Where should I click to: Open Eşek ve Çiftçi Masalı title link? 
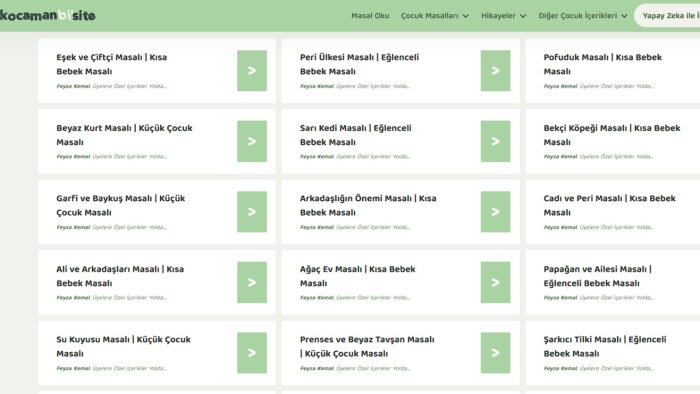(112, 64)
